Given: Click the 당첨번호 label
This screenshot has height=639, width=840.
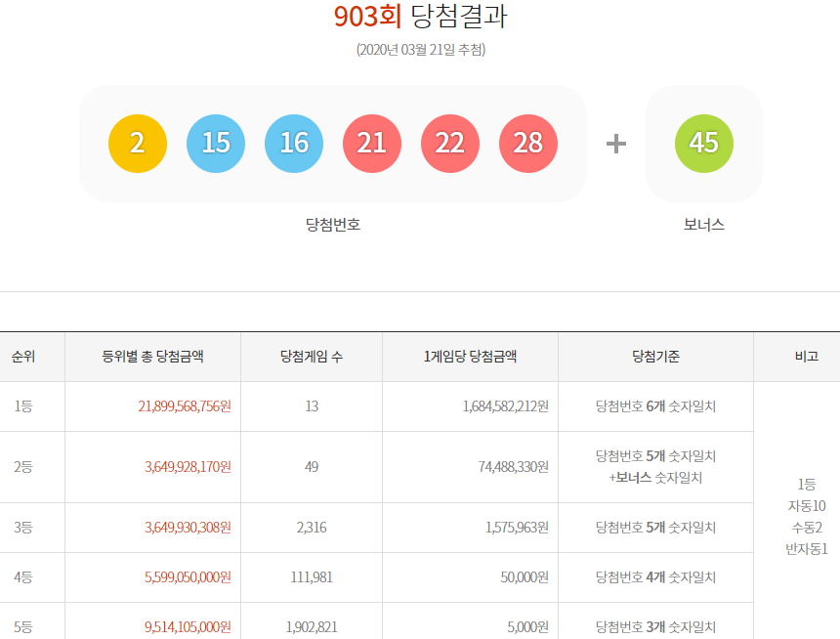Looking at the screenshot, I should [x=333, y=225].
